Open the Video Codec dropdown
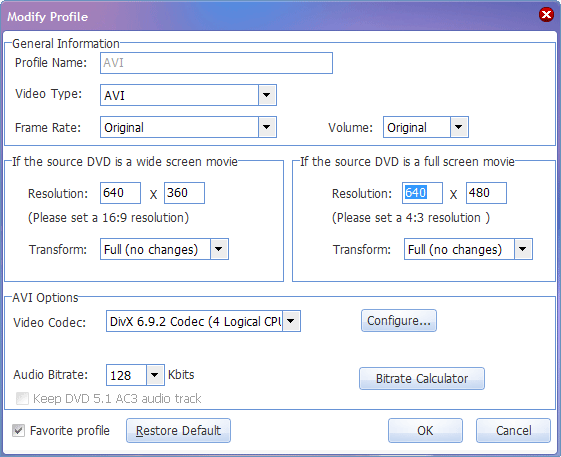This screenshot has height=457, width=561. (x=291, y=321)
